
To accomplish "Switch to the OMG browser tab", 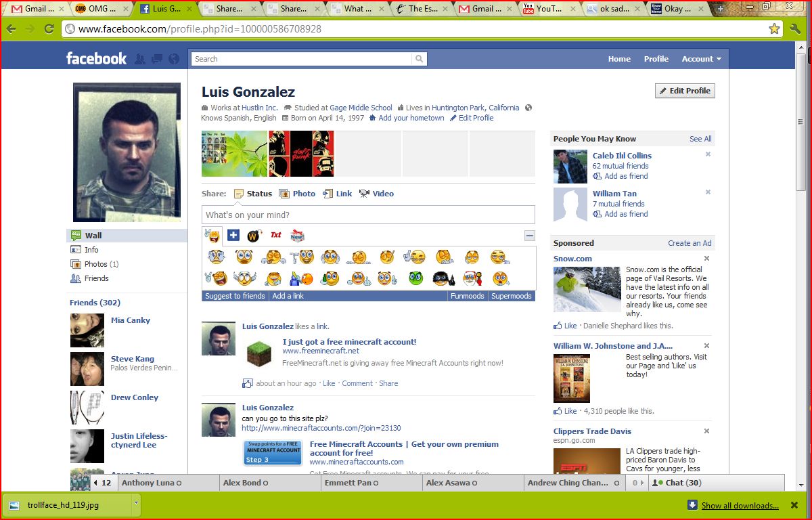I will point(101,9).
